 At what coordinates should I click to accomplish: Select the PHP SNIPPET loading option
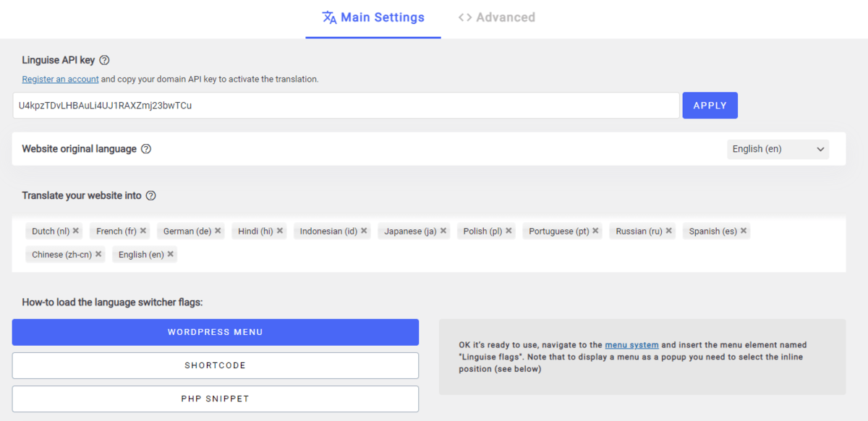pos(216,399)
